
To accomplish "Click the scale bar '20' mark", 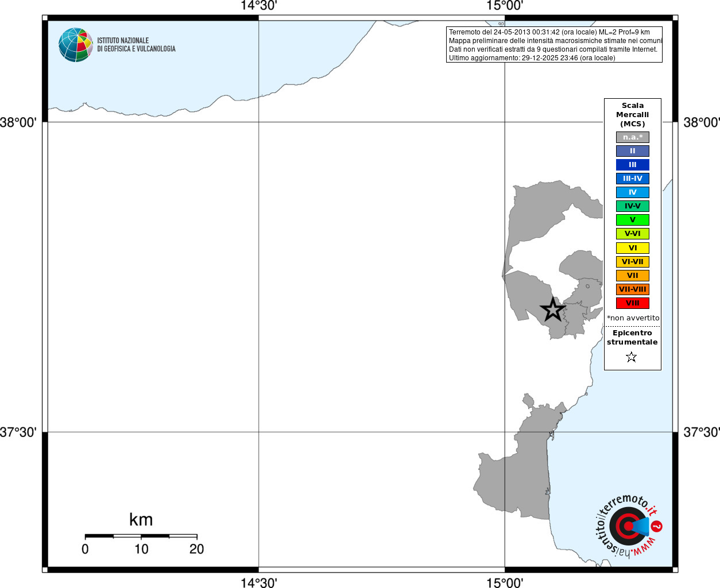I will tap(196, 549).
